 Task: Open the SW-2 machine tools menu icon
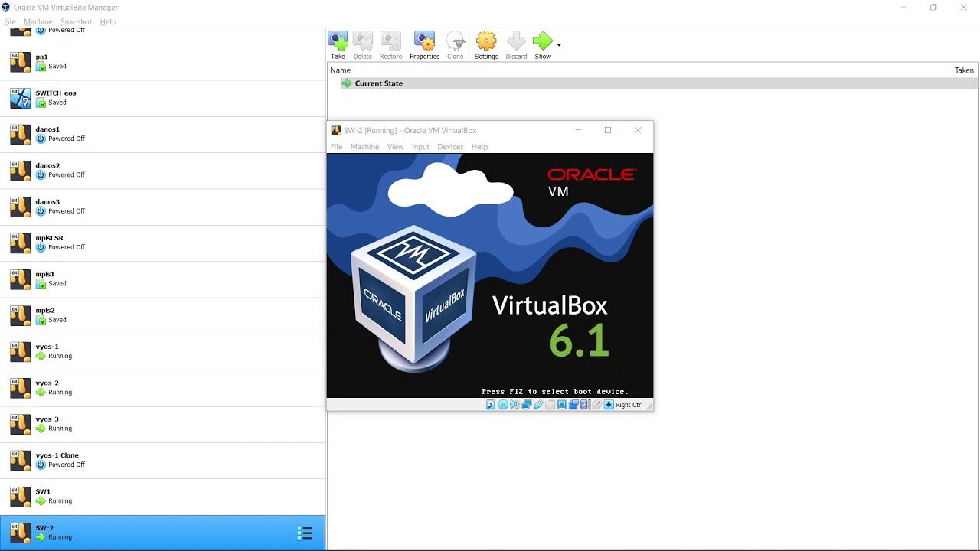point(305,533)
